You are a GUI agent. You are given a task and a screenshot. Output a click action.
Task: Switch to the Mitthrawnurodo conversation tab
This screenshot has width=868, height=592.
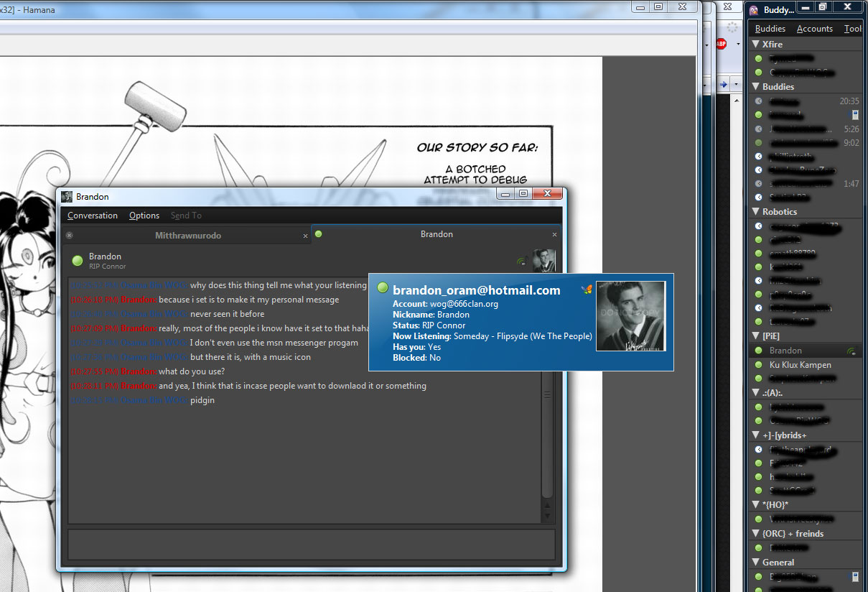(187, 235)
